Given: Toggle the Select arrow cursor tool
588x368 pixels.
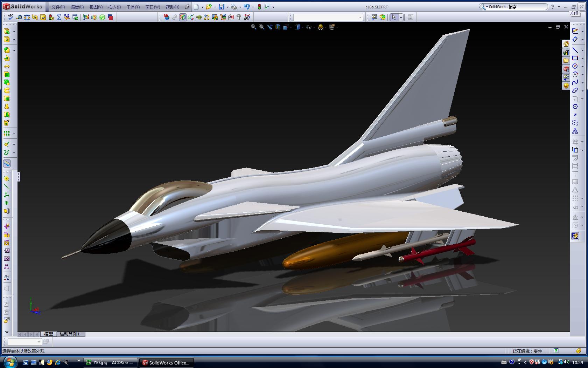Looking at the screenshot, I should [x=394, y=17].
